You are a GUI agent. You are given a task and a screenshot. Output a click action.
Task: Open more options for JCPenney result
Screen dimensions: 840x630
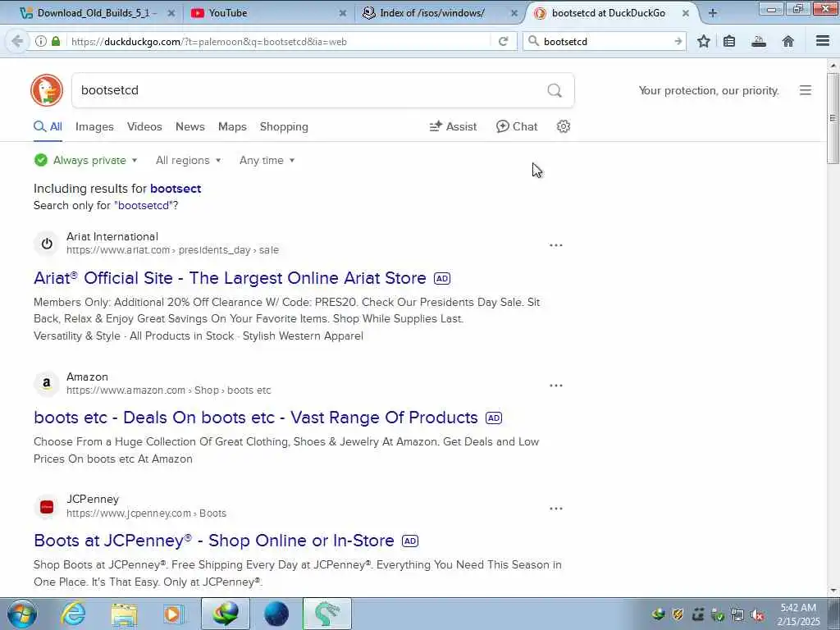556,509
